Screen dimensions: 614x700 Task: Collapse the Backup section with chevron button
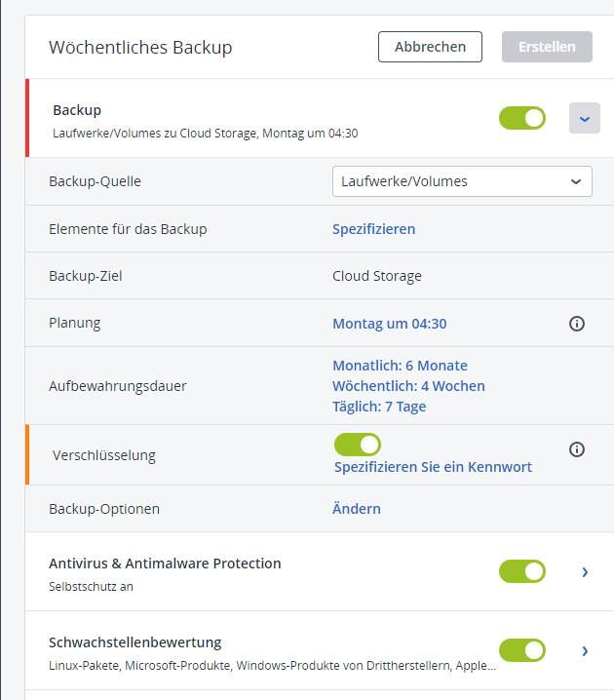pos(584,118)
